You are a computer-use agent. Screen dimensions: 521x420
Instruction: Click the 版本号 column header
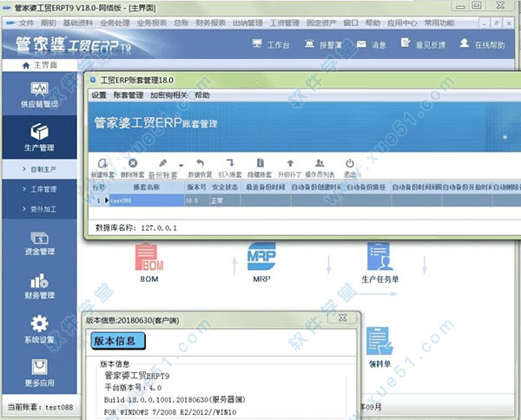coord(197,187)
